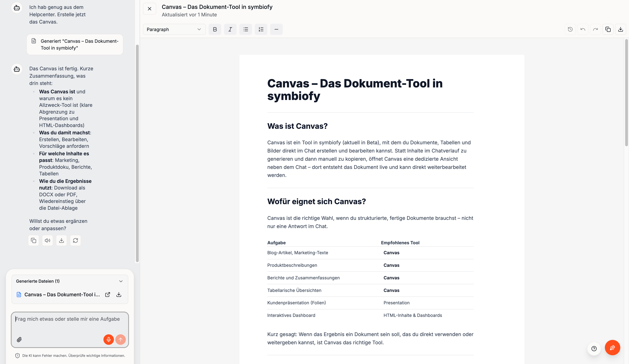Image resolution: width=629 pixels, height=364 pixels.
Task: Click the shield icon beside the AI disclaimer
Action: tap(17, 356)
